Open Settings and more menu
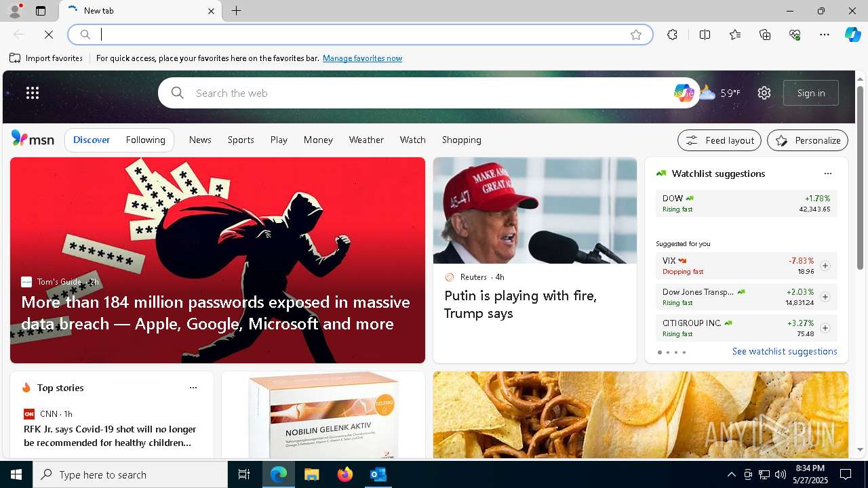Screen dimensions: 868x488 pyautogui.click(x=825, y=35)
